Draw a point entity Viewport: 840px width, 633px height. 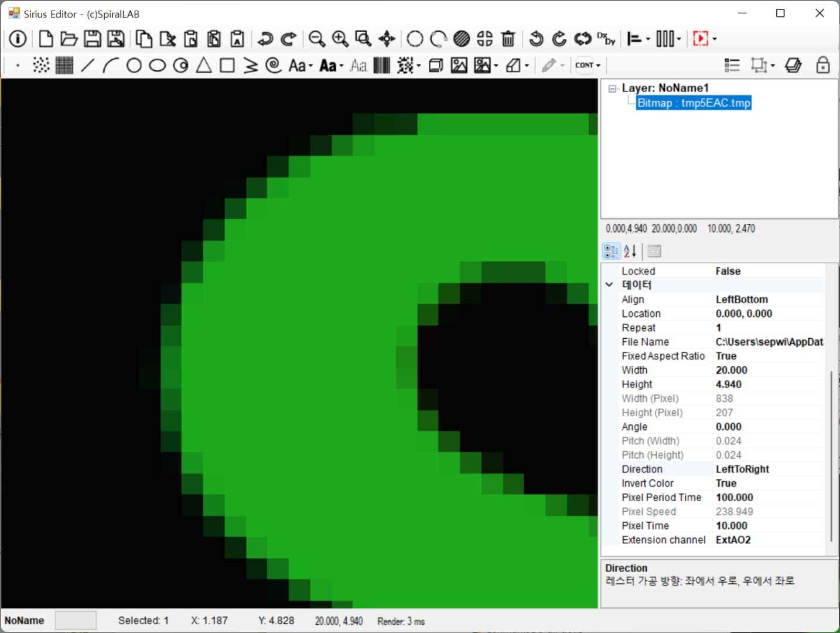coord(18,65)
